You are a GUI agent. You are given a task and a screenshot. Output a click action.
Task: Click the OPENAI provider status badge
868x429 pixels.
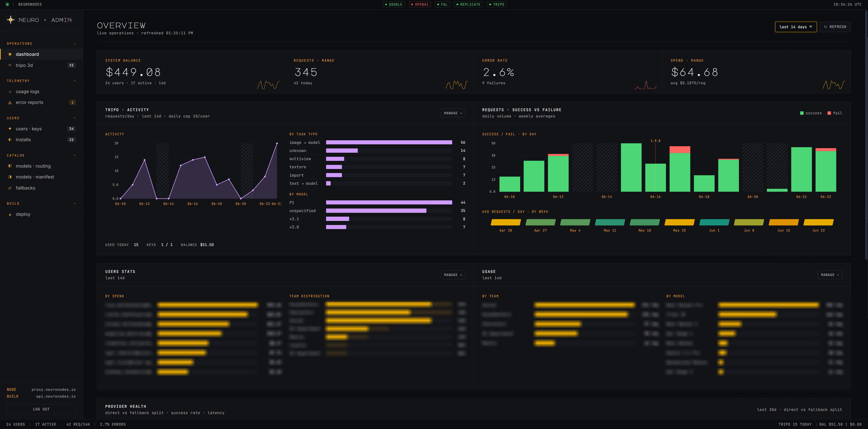pyautogui.click(x=419, y=4)
